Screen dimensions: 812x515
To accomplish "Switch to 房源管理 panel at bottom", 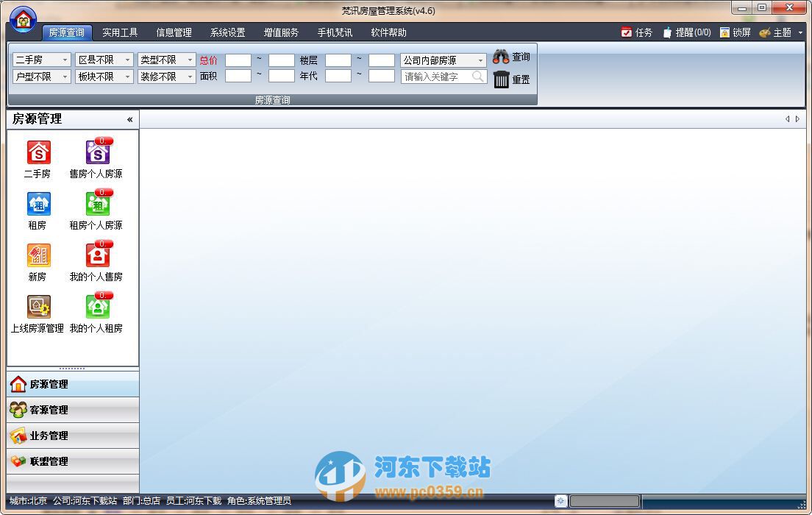I will click(x=73, y=384).
